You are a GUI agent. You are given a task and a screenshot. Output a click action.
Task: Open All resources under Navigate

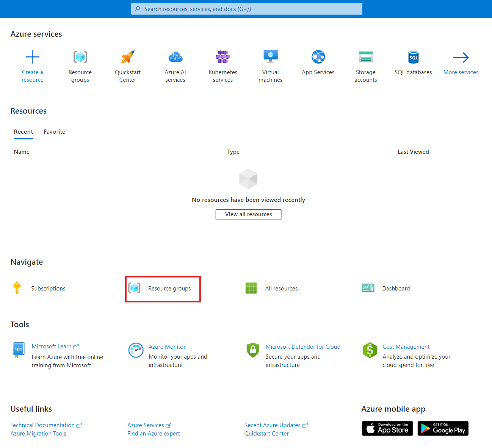pyautogui.click(x=281, y=289)
